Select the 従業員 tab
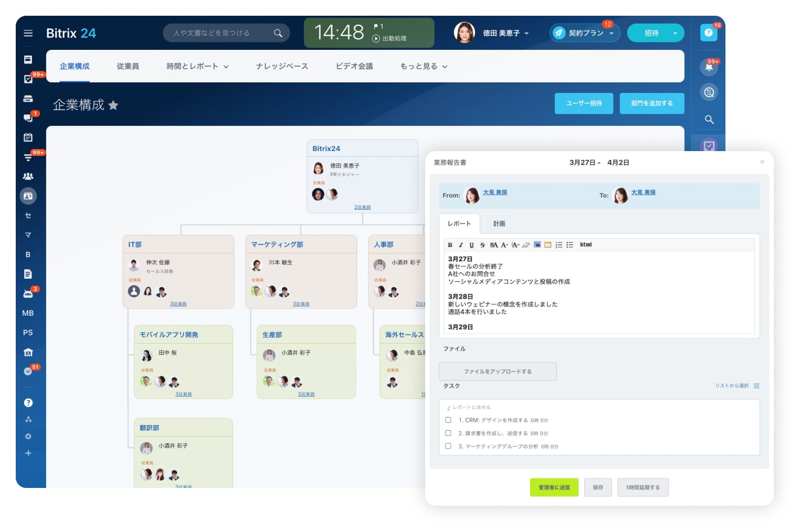This screenshot has height=532, width=800. [x=128, y=66]
